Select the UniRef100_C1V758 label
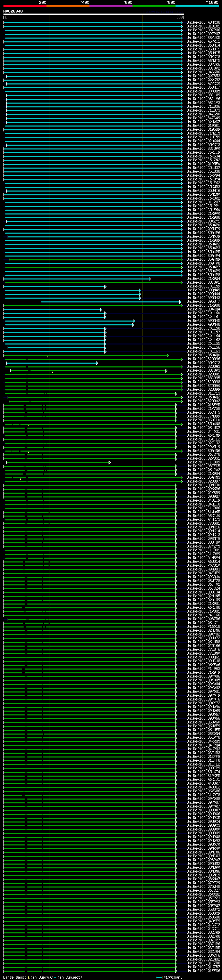 203,408
